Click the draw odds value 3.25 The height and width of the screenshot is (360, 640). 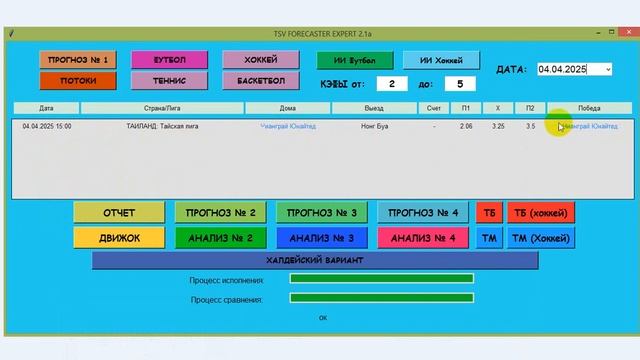point(498,127)
